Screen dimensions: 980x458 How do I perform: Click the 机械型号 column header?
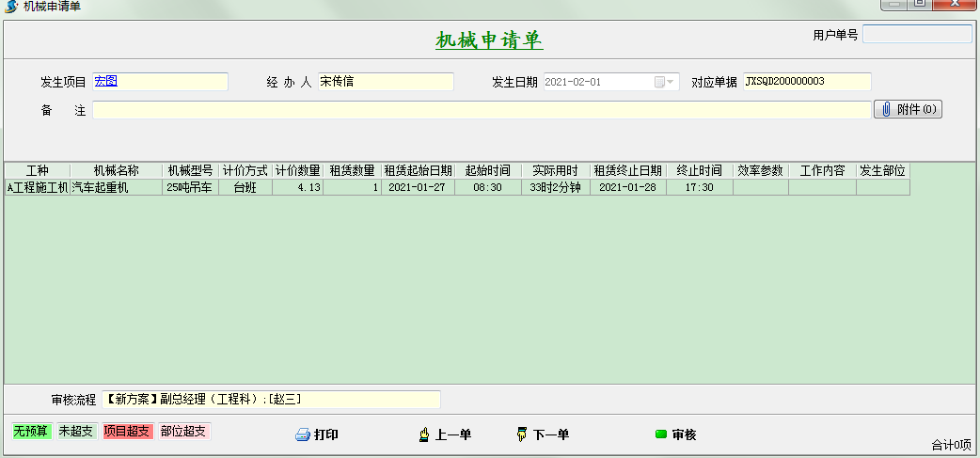[x=190, y=170]
